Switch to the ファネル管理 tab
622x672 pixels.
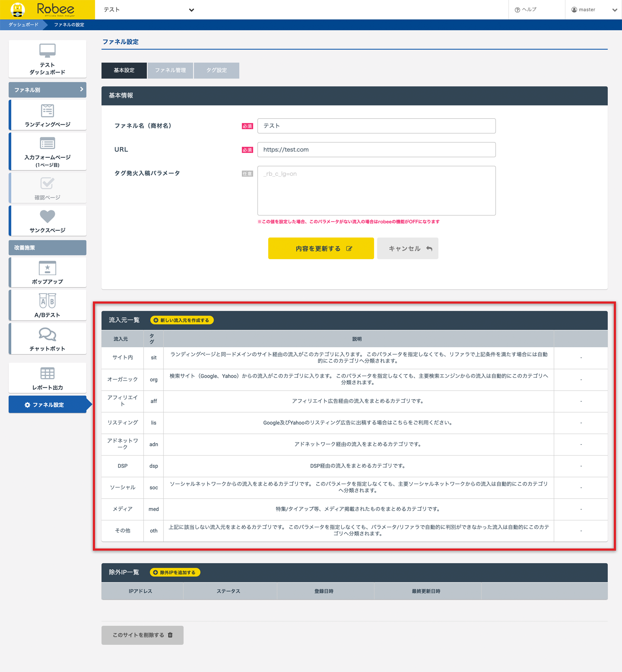click(x=171, y=70)
